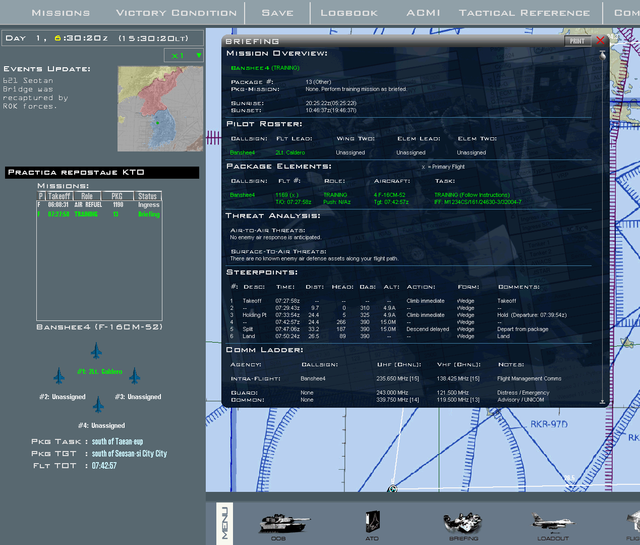Open the Loadout aircraft icon
640x545 pixels.
[x=553, y=525]
